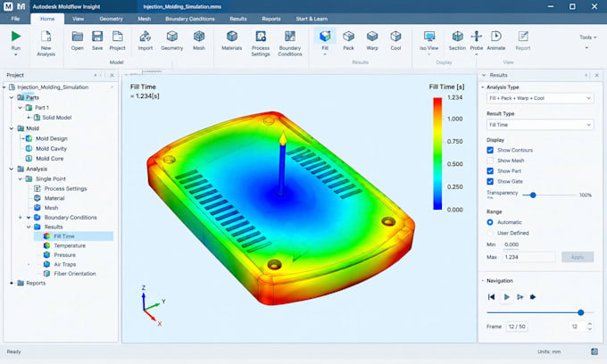Click the Project icon in ribbon
Screen dimensions: 607x364
117,37
